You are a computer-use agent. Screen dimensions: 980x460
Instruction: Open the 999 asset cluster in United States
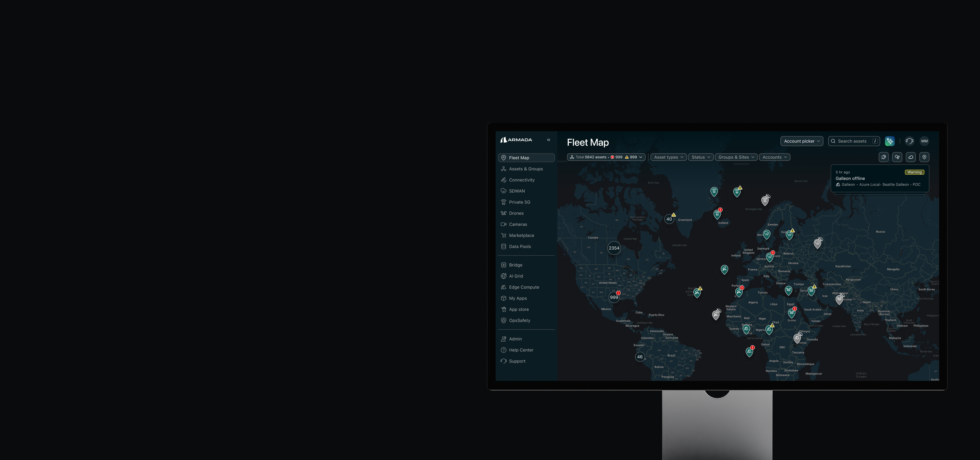tap(614, 297)
